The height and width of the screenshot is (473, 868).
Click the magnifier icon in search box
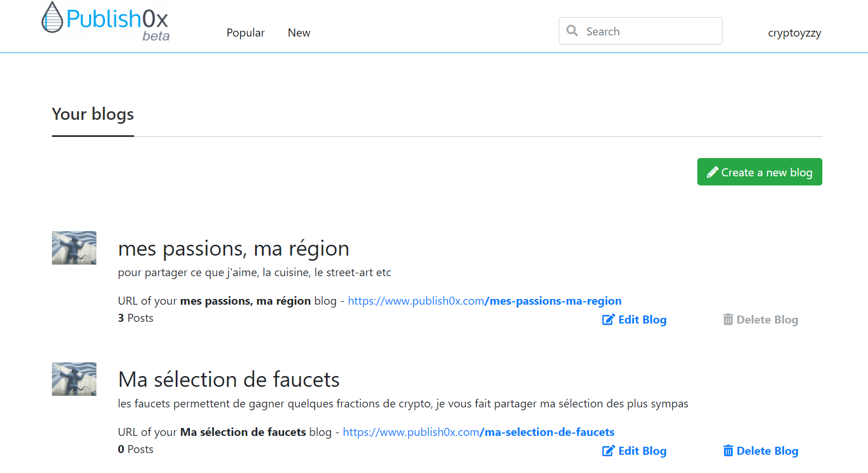(572, 31)
